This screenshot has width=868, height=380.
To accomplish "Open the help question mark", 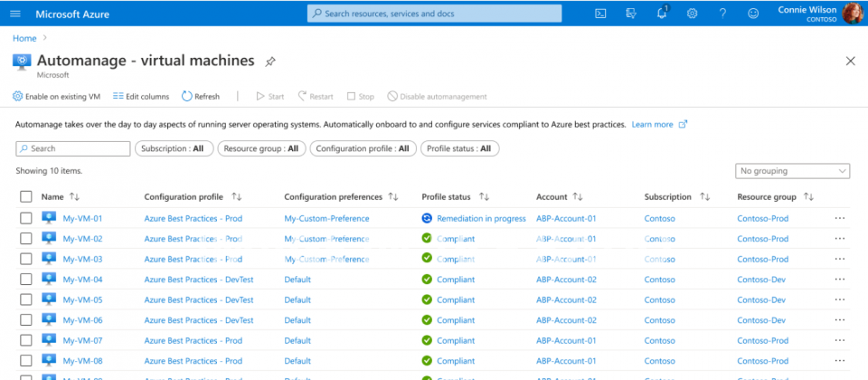I will click(723, 14).
